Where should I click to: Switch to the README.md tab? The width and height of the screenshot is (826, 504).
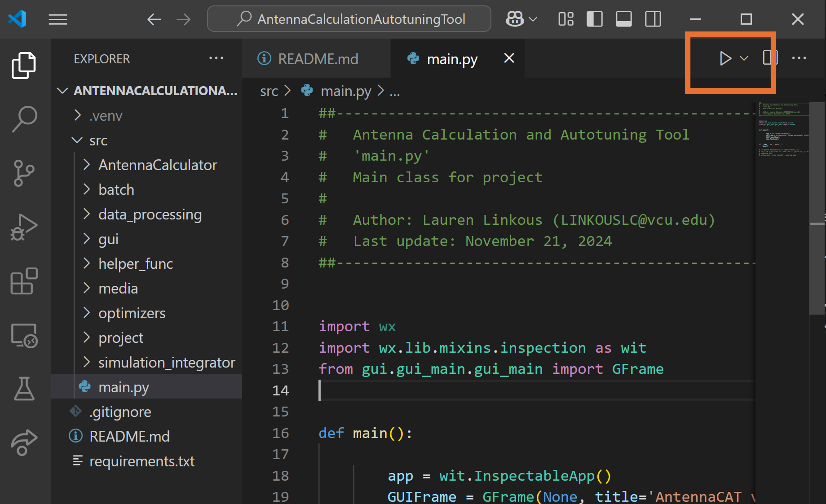click(x=317, y=59)
